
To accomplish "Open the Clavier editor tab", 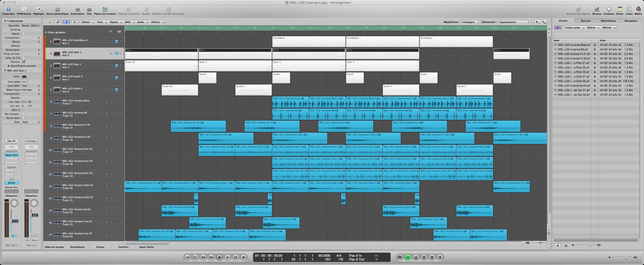I will 100,247.
